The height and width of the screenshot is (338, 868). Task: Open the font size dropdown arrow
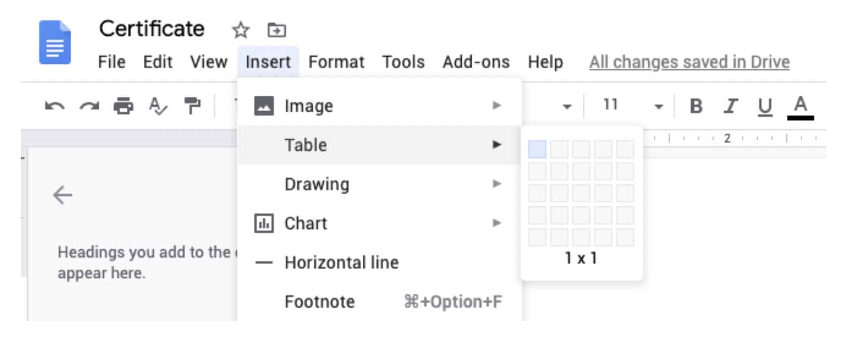tap(658, 106)
